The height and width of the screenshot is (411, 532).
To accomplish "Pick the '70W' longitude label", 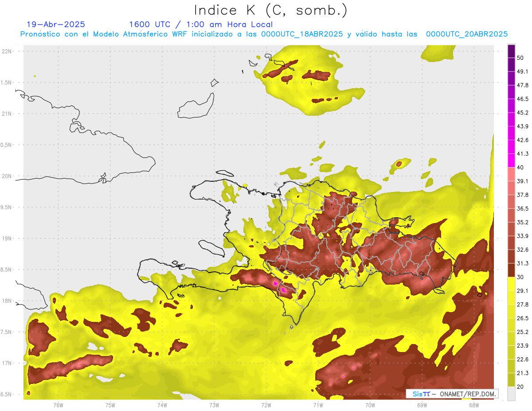I will pyautogui.click(x=370, y=405).
